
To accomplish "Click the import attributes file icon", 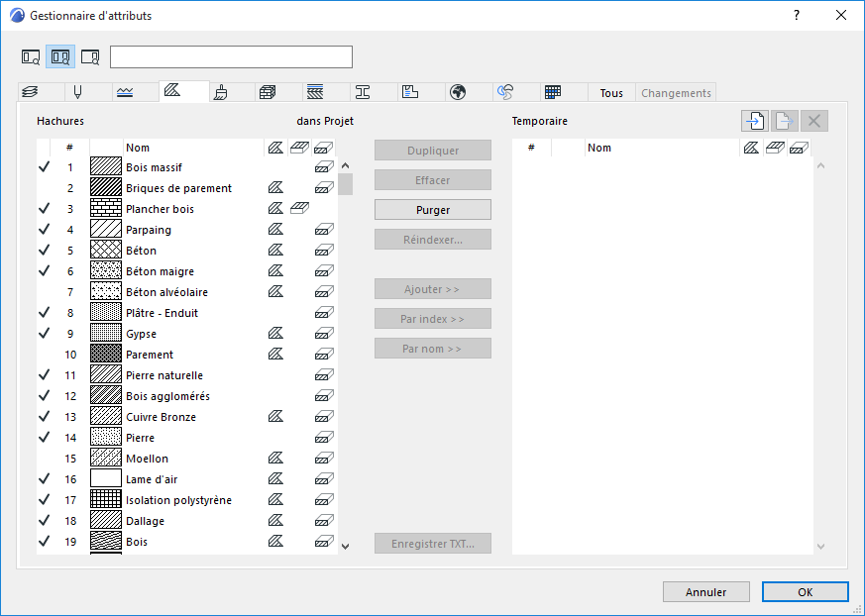I will point(755,121).
